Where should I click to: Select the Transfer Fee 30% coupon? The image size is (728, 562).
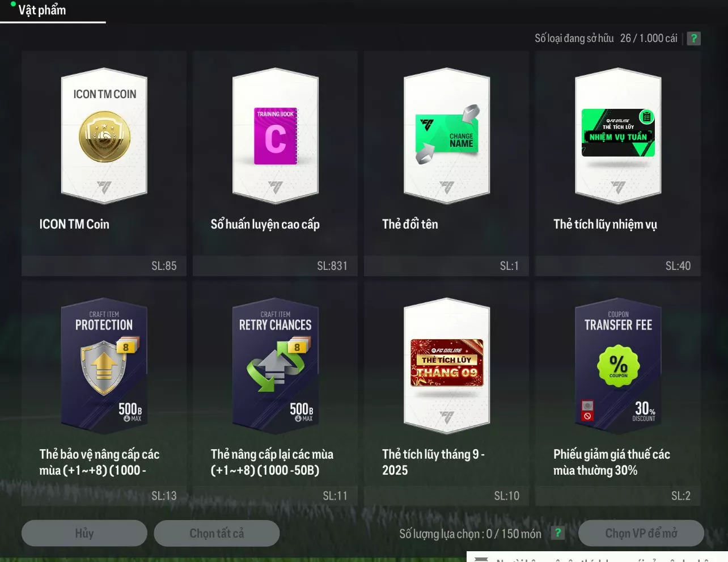coord(618,366)
